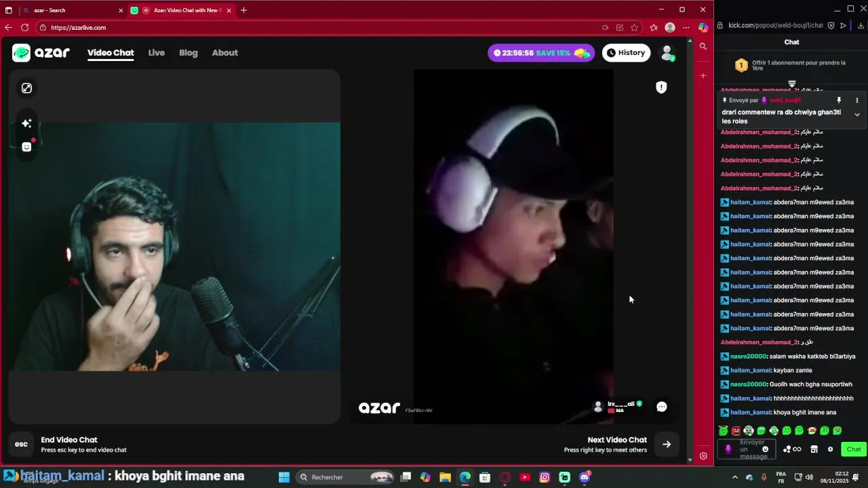
Task: Switch to Live tab
Action: pyautogui.click(x=157, y=53)
